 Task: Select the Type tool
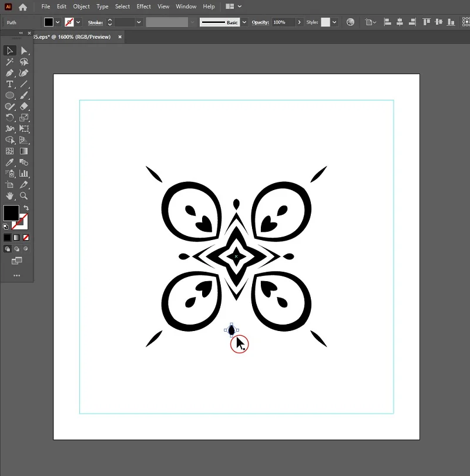(10, 84)
